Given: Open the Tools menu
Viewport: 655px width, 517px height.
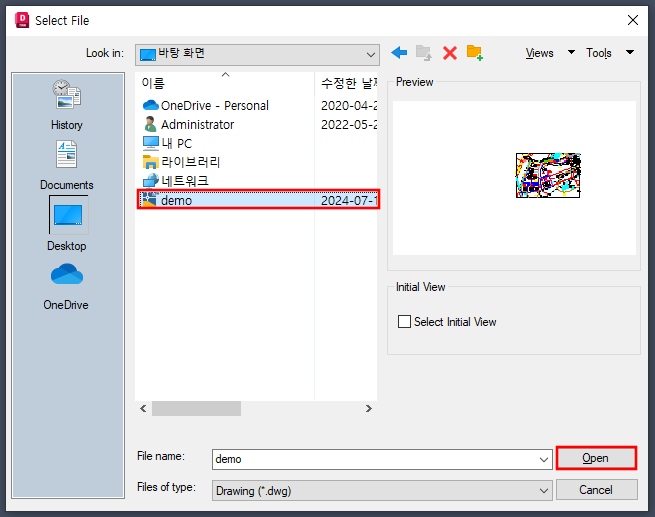Looking at the screenshot, I should point(599,53).
